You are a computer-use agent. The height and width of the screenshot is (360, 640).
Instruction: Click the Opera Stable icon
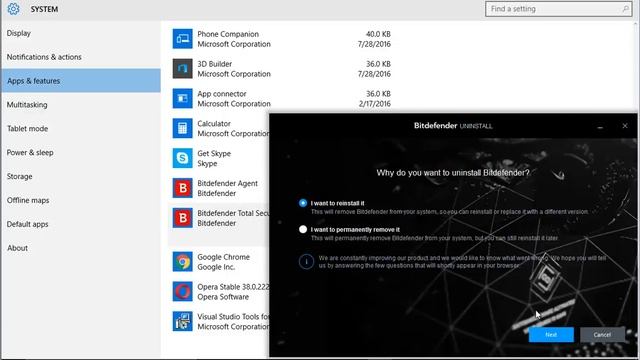pos(182,291)
